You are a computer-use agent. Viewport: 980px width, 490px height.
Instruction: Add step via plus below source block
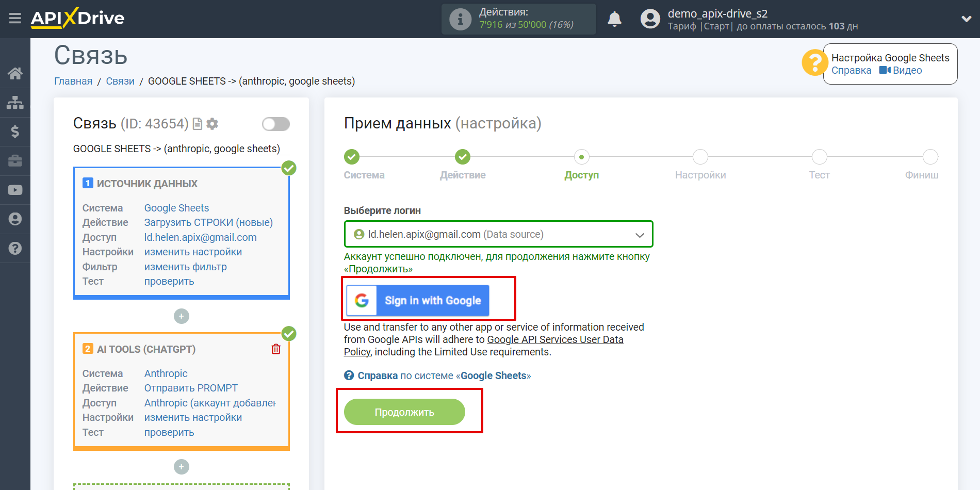click(182, 316)
